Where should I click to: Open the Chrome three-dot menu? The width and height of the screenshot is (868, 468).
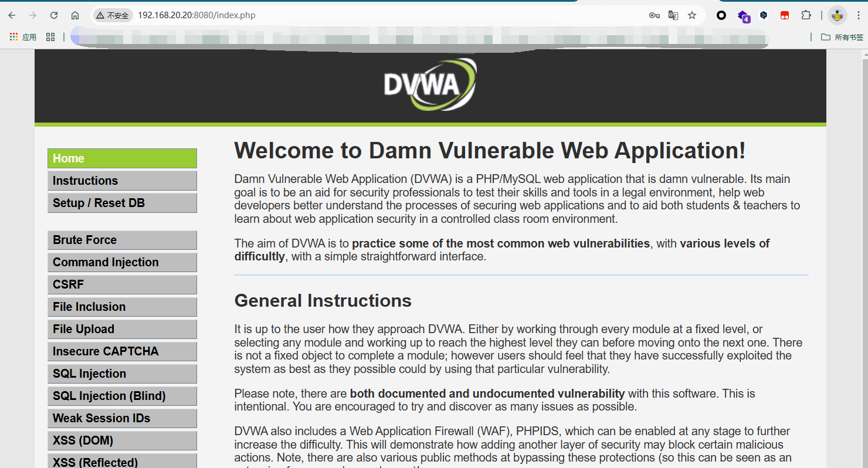pos(859,15)
